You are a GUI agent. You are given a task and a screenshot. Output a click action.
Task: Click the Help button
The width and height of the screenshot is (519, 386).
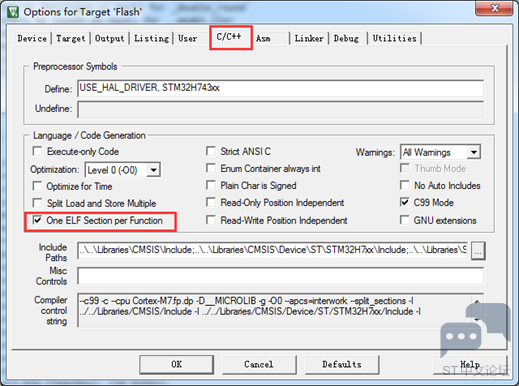pyautogui.click(x=470, y=364)
